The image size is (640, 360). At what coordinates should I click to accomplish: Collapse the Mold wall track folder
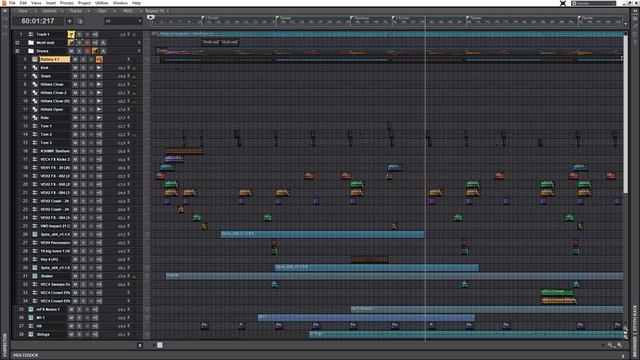(x=17, y=42)
